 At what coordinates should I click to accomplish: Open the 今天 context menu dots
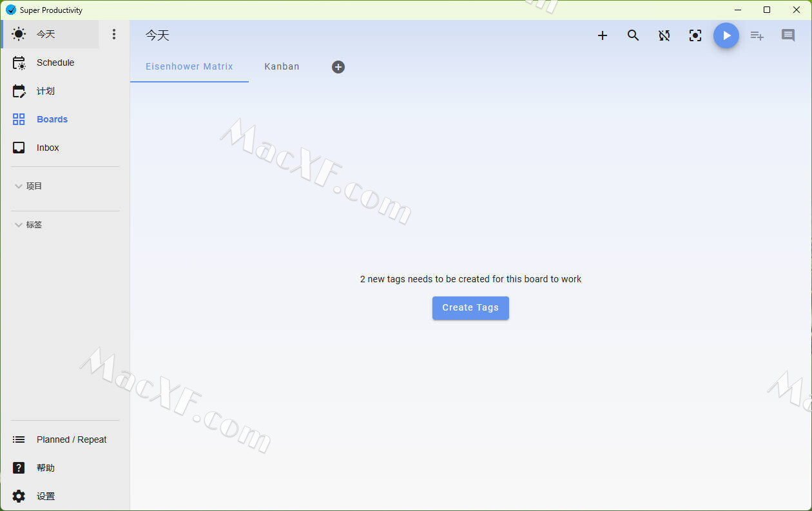(x=114, y=34)
